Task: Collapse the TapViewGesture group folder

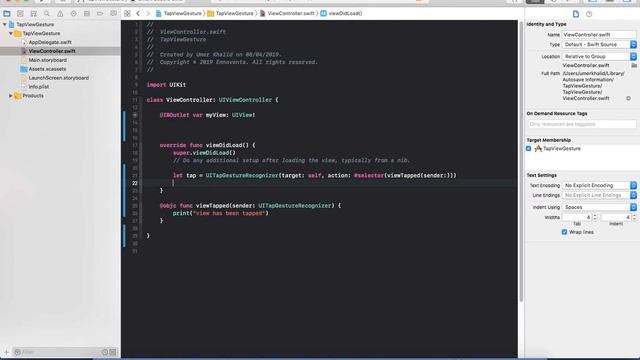Action: [x=11, y=33]
